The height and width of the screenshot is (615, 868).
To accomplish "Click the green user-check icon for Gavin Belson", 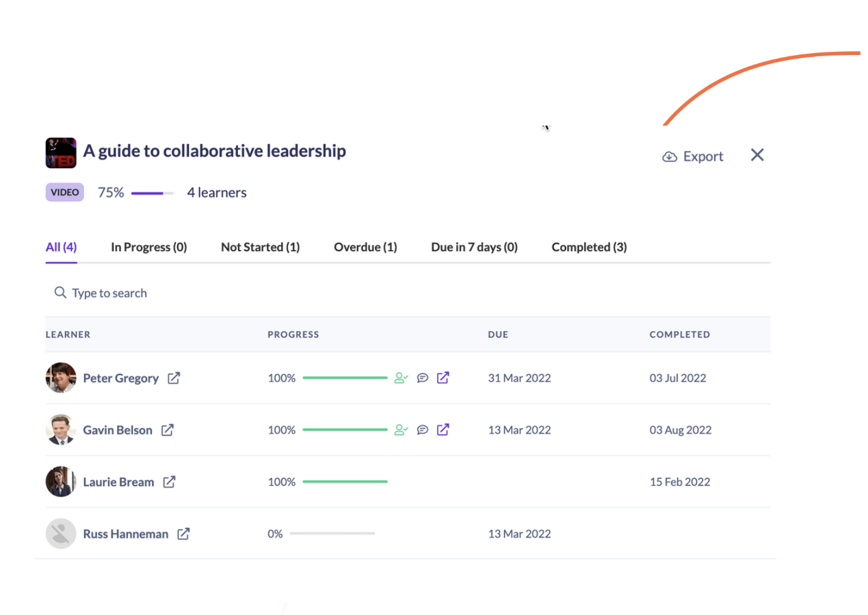I will [401, 430].
